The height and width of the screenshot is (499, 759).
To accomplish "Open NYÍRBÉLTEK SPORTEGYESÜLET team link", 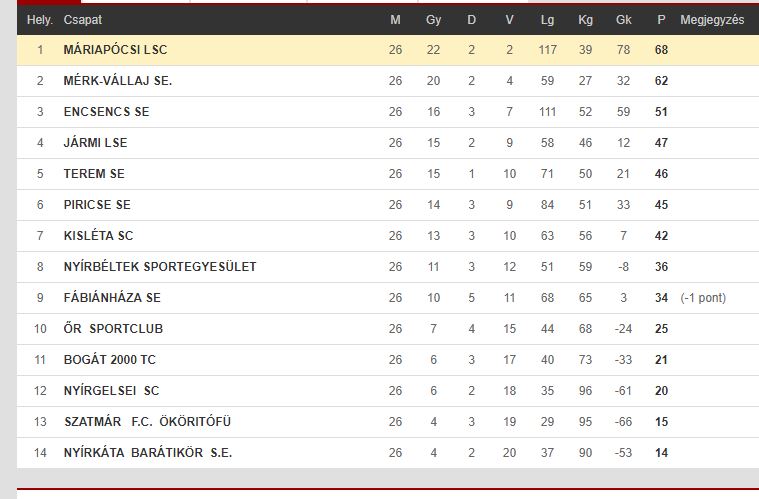I will pyautogui.click(x=160, y=267).
